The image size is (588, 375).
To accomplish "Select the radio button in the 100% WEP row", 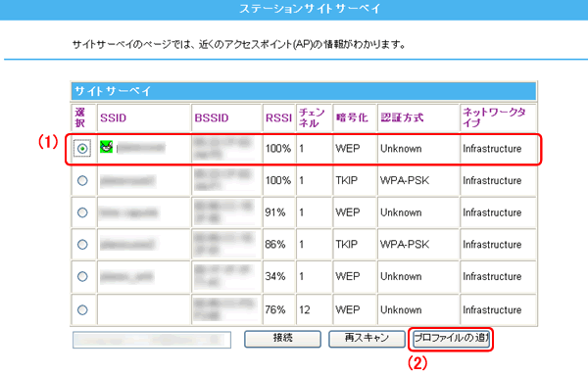I will pos(82,149).
